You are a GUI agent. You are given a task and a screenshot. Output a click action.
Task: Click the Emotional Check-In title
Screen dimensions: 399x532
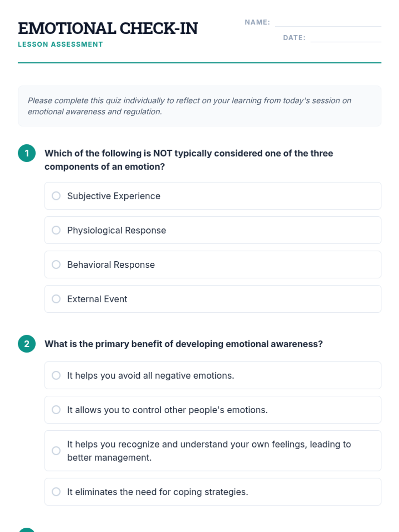108,28
